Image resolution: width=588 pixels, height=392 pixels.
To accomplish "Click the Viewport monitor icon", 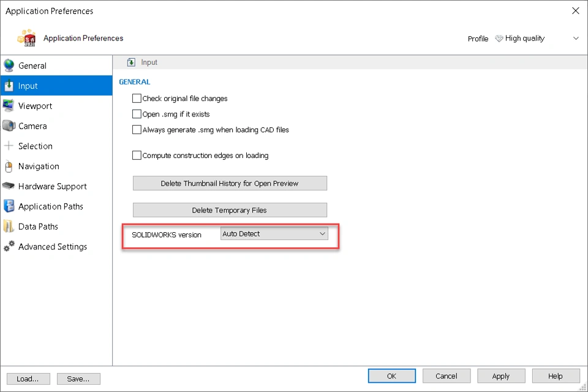I will pyautogui.click(x=9, y=106).
